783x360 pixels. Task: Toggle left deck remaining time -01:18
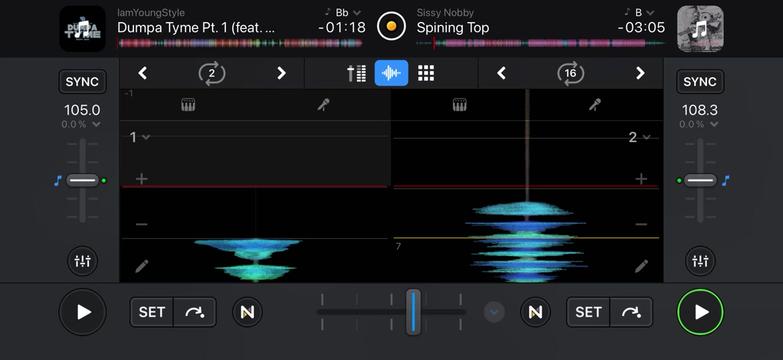(x=342, y=27)
